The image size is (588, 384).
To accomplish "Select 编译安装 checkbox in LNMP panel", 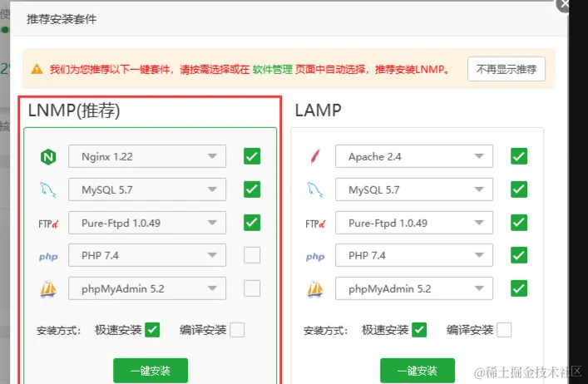I will pyautogui.click(x=237, y=330).
